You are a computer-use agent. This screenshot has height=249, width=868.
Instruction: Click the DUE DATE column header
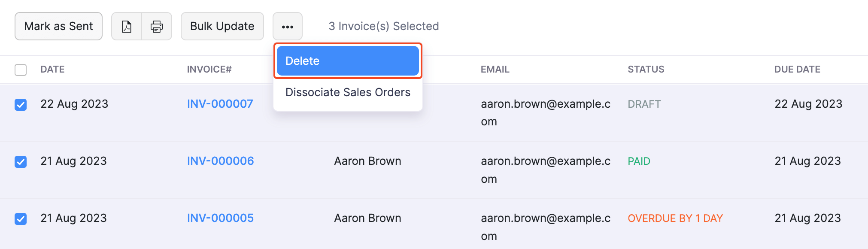[x=797, y=69]
